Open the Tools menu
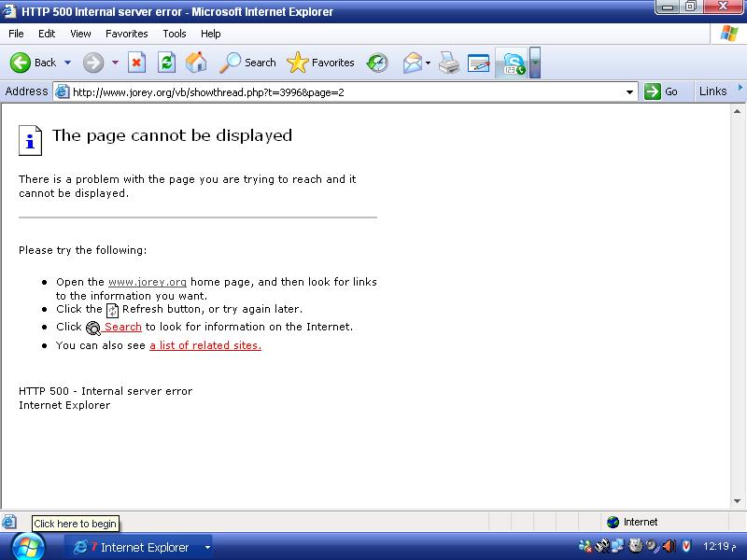 point(175,34)
